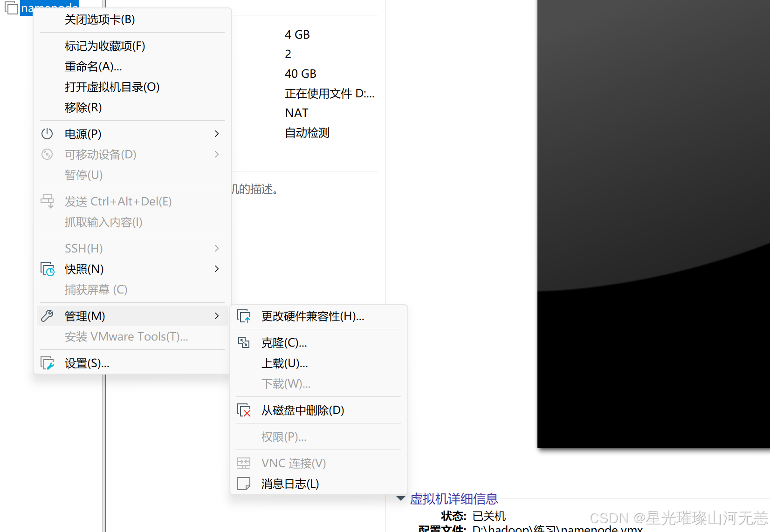The image size is (770, 532).
Task: Click the 自动检测 device value
Action: [307, 133]
